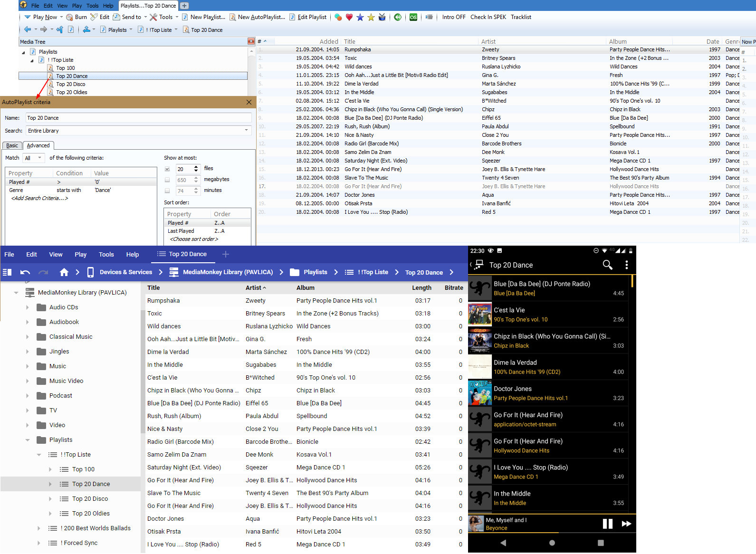Toggle the files limit checkbox

167,169
